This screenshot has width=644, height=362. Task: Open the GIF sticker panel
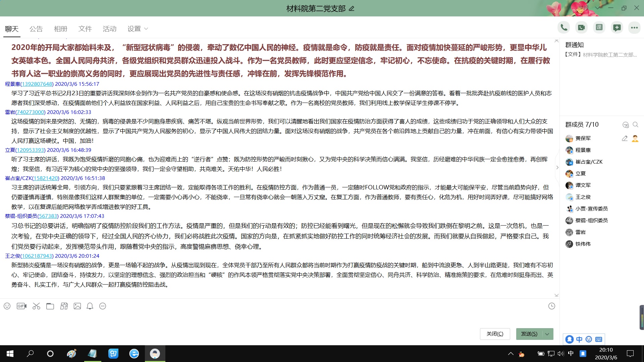[21, 306]
